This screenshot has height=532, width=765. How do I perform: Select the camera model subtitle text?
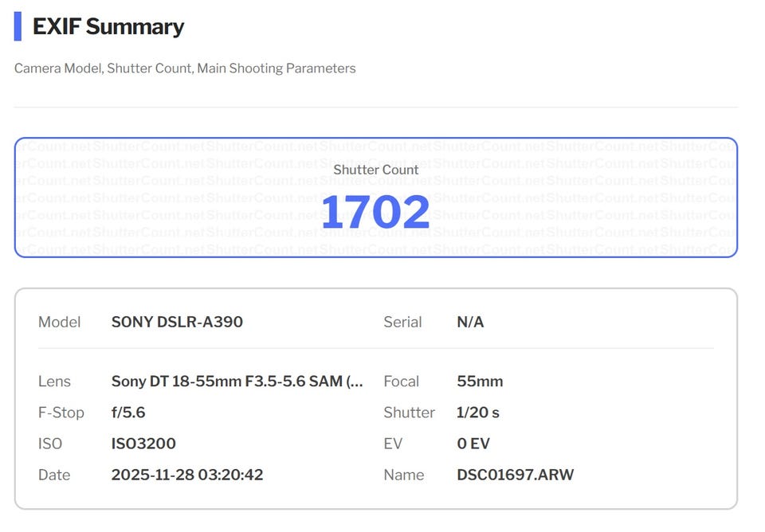coord(185,68)
